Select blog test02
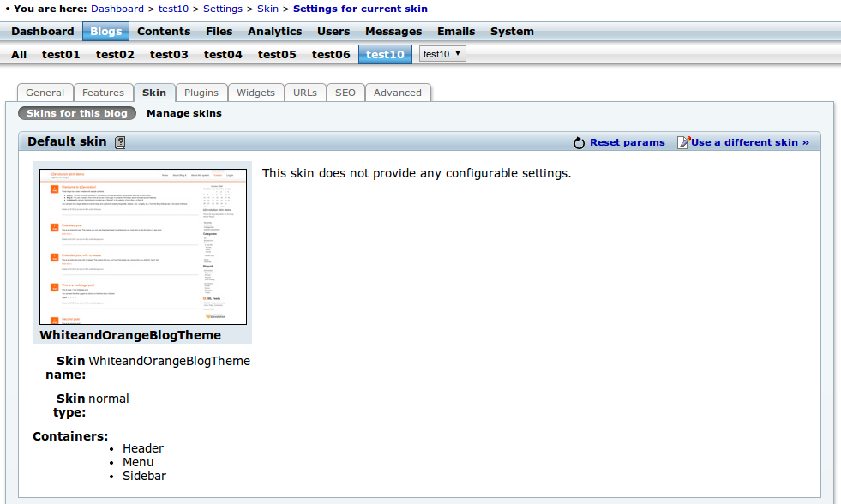The image size is (841, 504). (x=115, y=55)
